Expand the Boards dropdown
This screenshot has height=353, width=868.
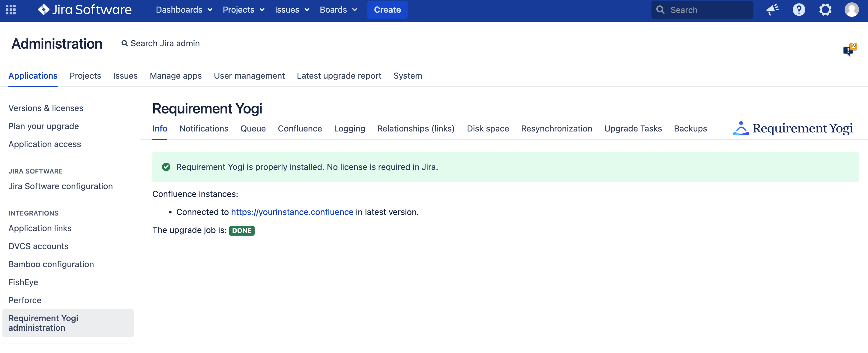[338, 10]
